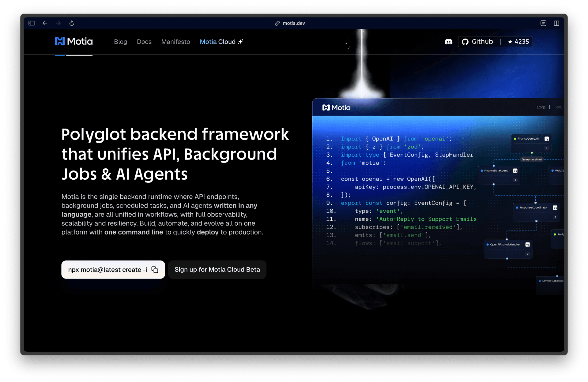This screenshot has height=382, width=588.
Task: Reload the page with the refresh icon
Action: tap(72, 23)
